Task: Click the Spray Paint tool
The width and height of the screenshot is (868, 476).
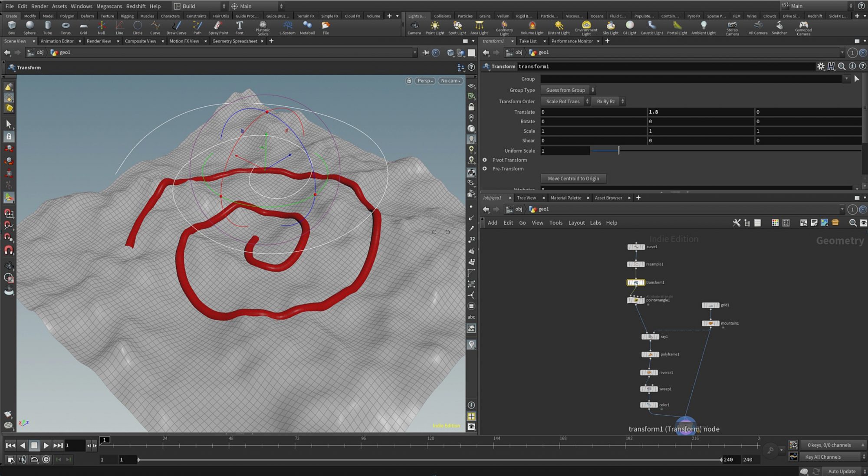Action: (218, 28)
